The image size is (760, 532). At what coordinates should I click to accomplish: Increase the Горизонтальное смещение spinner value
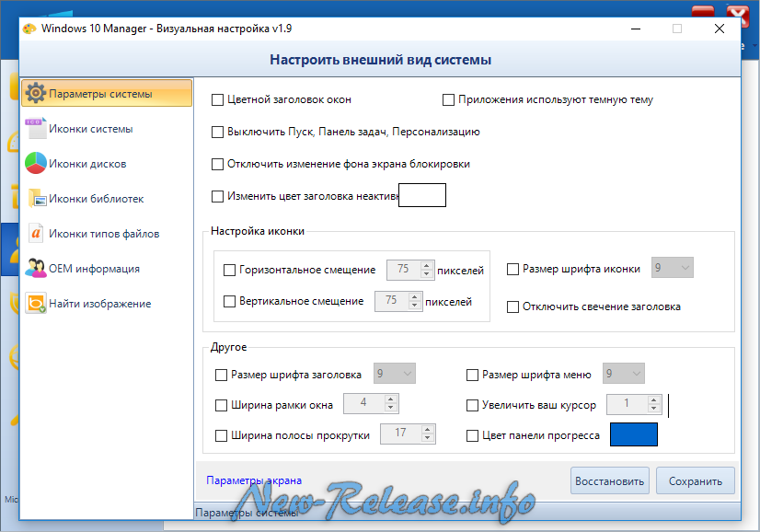point(427,265)
